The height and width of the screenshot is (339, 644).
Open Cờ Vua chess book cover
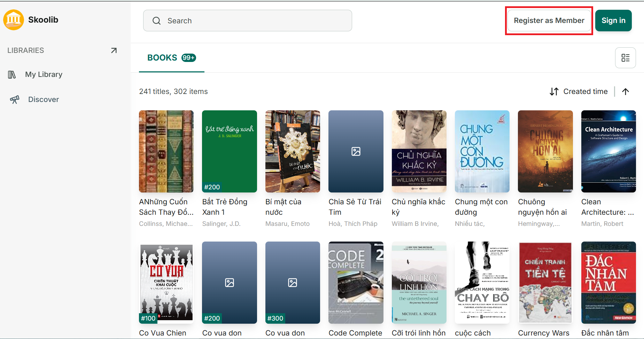tap(166, 283)
